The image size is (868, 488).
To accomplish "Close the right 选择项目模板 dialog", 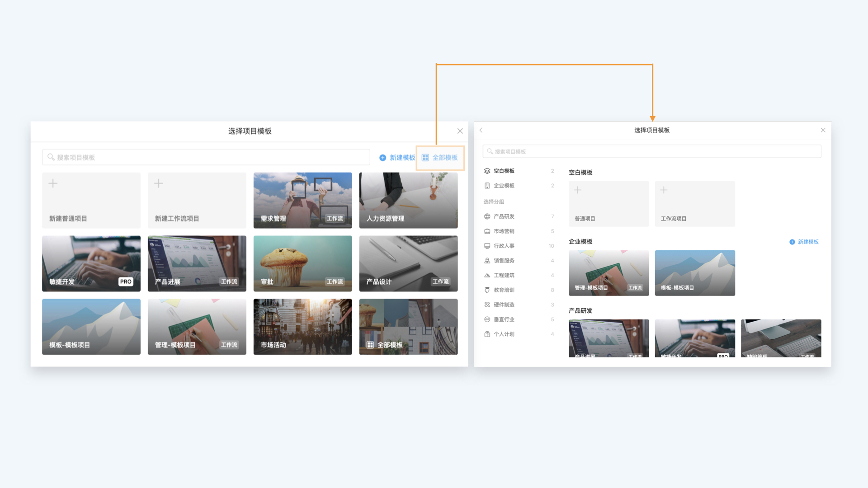I will pos(823,130).
